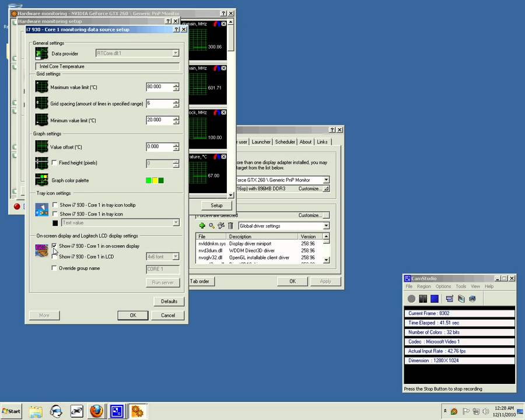Click the Value offset graph icon
Viewport: 525px width, 420px height.
click(41, 146)
